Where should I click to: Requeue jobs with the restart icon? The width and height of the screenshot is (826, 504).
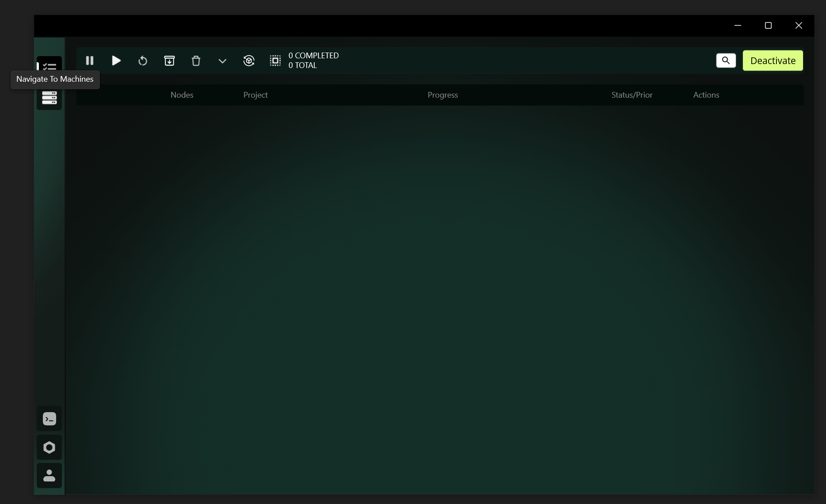pos(142,61)
